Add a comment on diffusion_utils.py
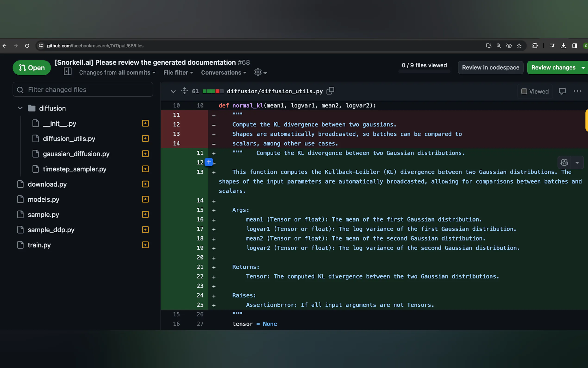Viewport: 588px width, 368px height. [x=562, y=91]
